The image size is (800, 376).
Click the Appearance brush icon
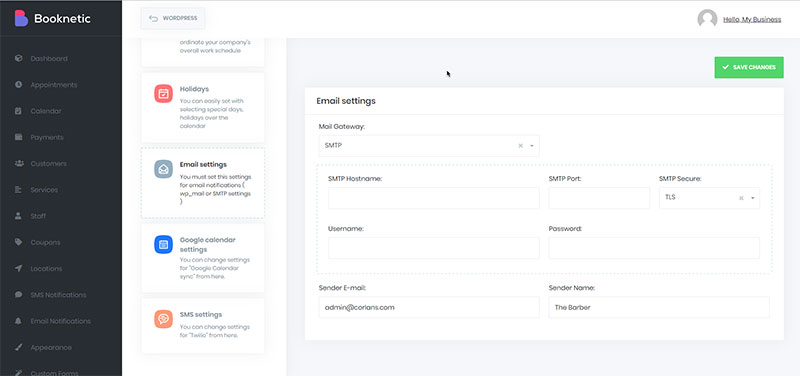tap(19, 347)
